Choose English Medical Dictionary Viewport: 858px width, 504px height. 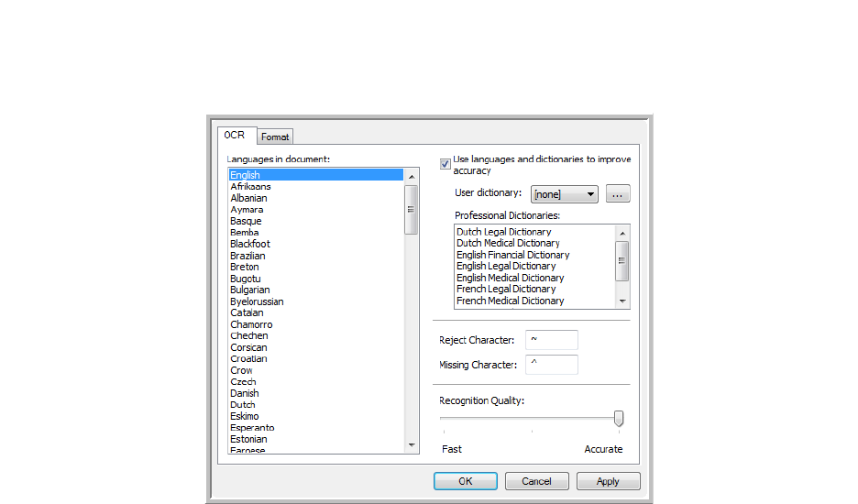coord(535,278)
